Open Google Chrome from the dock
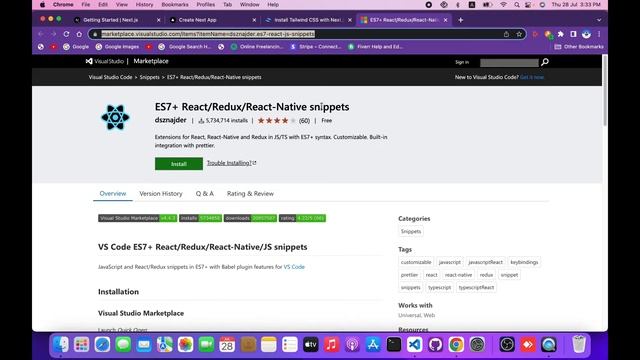 [456, 344]
